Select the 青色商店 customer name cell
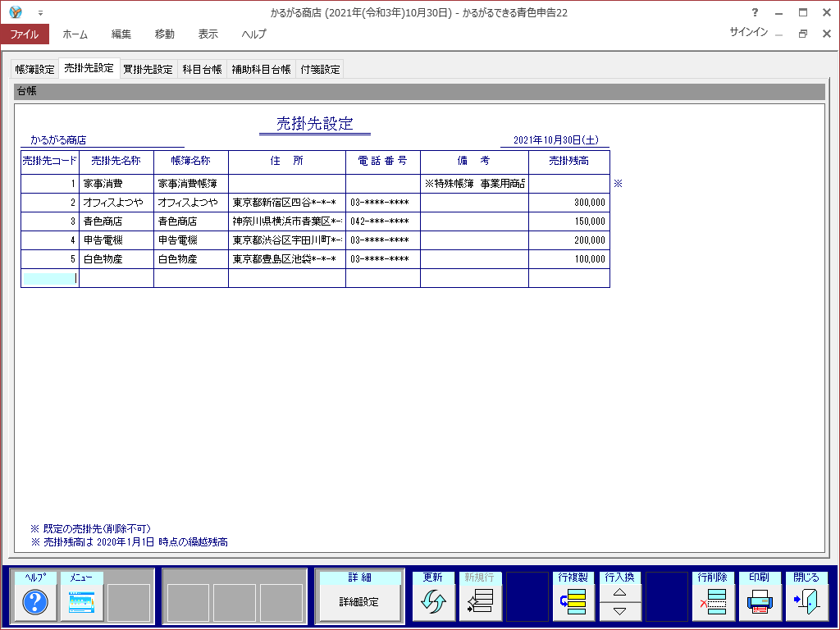The image size is (840, 630). (116, 221)
